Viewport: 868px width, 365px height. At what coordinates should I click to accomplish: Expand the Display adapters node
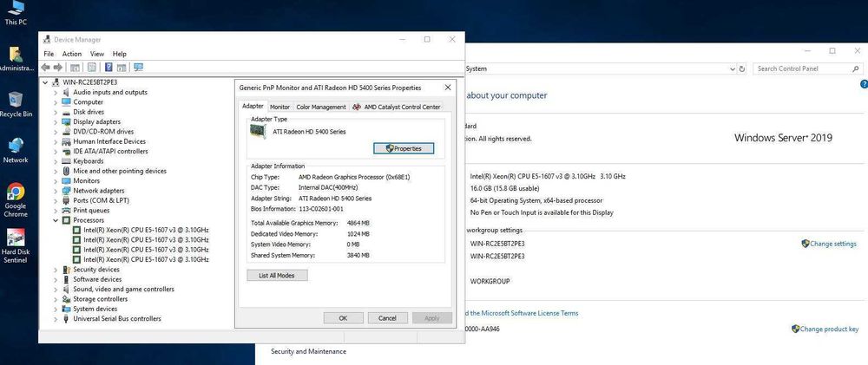pos(56,121)
